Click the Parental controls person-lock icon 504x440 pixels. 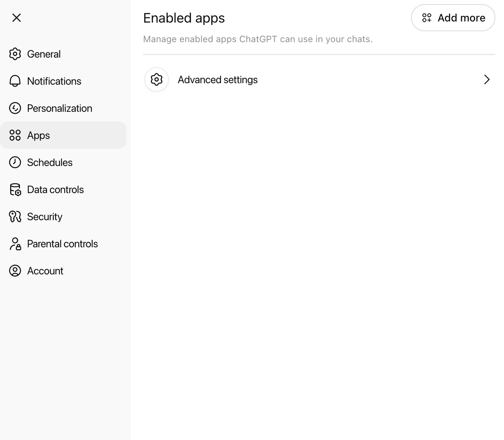tap(15, 244)
